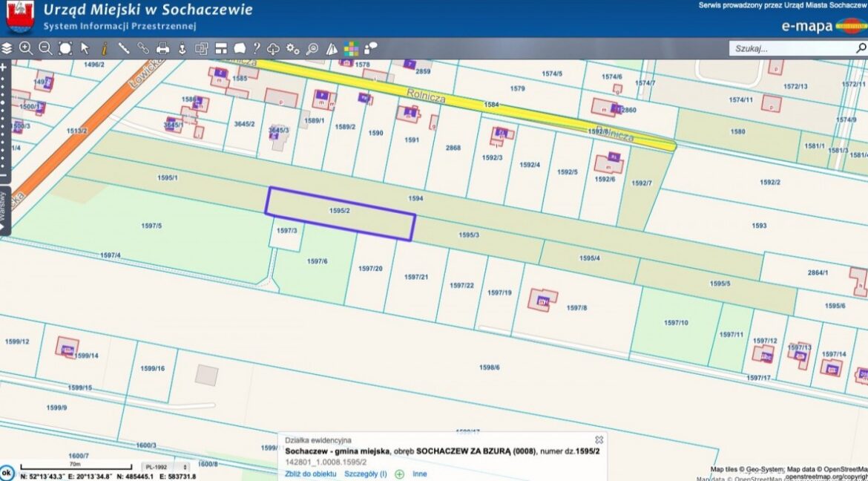Image resolution: width=868 pixels, height=481 pixels.
Task: Select the zoom out magnifier tool
Action: pyautogui.click(x=45, y=49)
